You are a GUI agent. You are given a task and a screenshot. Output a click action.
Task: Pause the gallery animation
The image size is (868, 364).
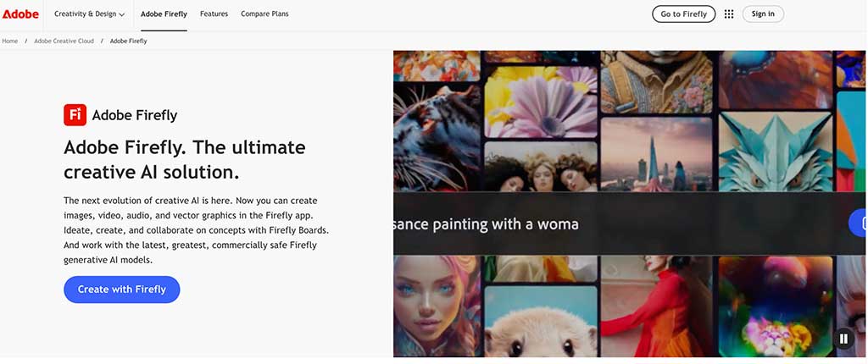(843, 339)
